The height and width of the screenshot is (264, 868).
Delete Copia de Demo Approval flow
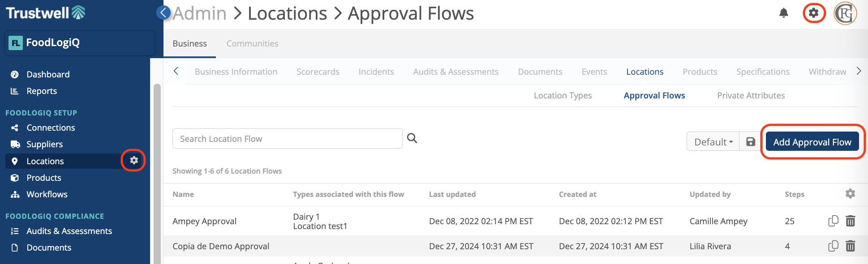click(x=850, y=246)
